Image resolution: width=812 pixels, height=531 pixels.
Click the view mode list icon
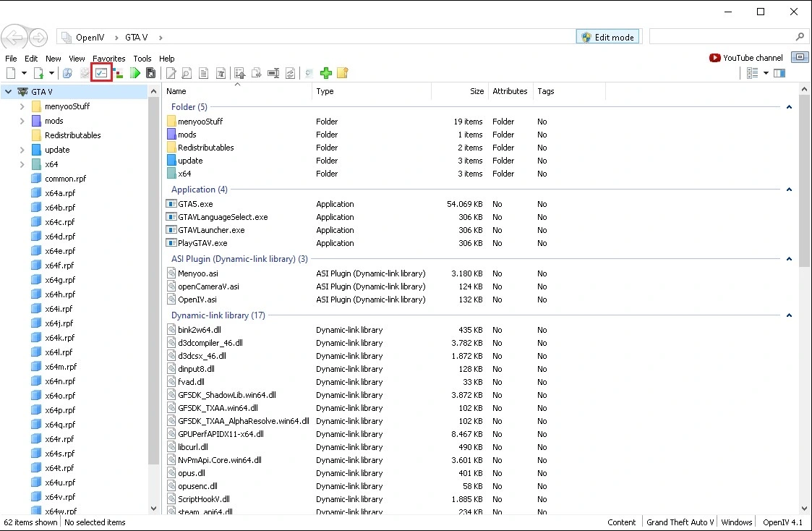click(x=753, y=73)
